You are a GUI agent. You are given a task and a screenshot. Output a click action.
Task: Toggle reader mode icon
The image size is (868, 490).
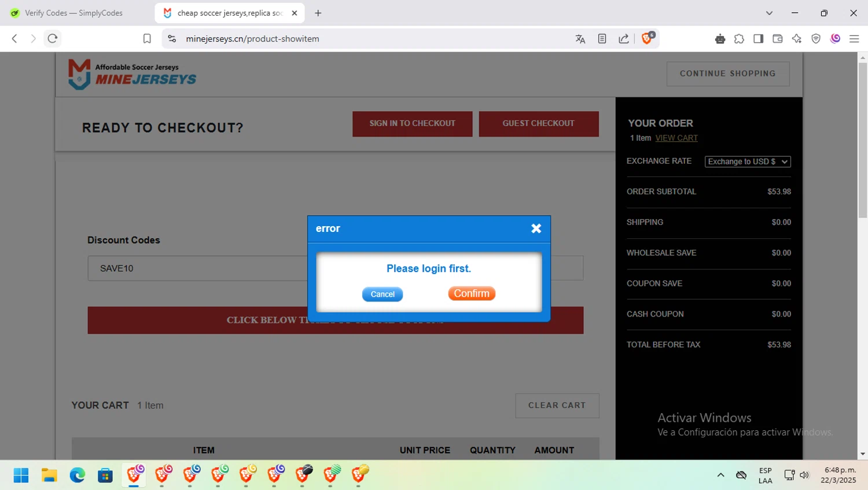602,39
